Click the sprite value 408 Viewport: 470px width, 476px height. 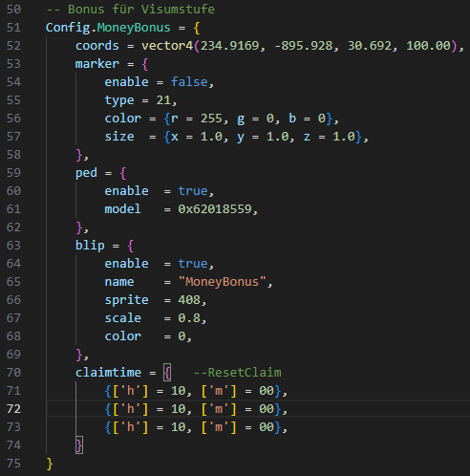(x=189, y=300)
